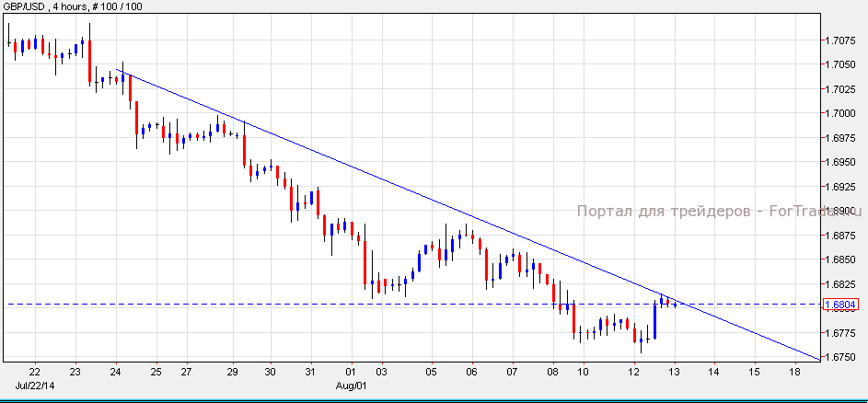
Task: Select date tick 29 on time axis
Action: pos(233,372)
